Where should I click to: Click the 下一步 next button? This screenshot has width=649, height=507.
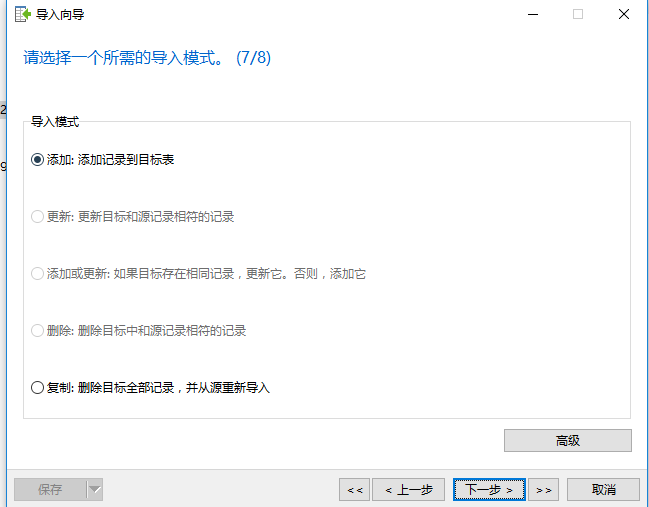489,490
